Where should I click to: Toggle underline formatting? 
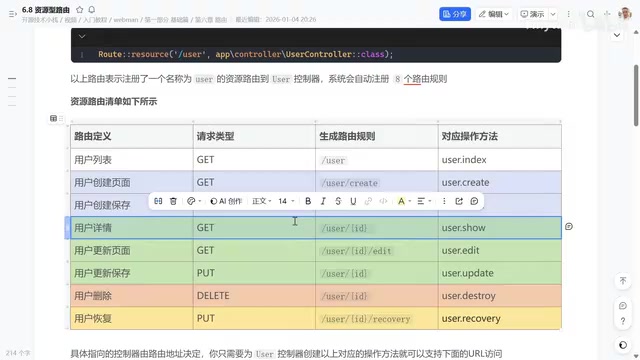(x=353, y=201)
